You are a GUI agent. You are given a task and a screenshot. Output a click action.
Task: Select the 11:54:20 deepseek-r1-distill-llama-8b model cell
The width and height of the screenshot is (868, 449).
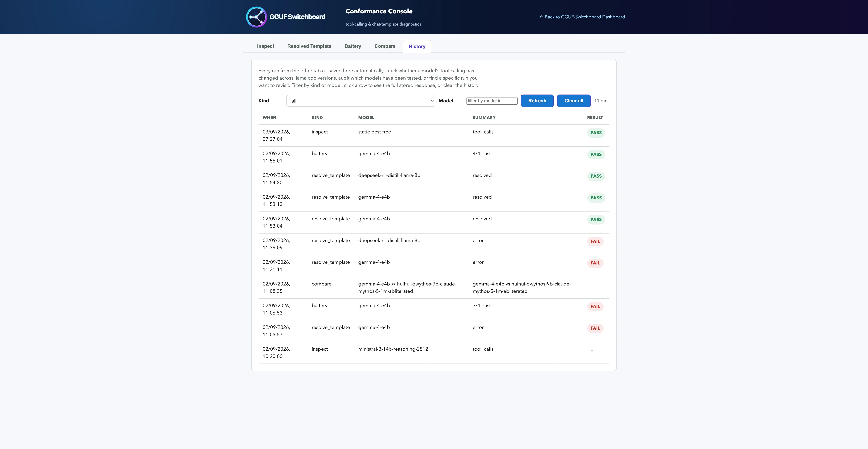click(389, 175)
